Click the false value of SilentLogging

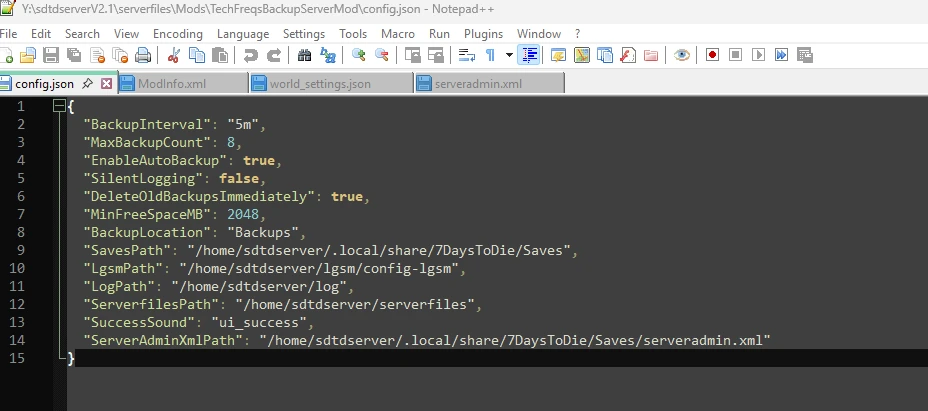pos(239,178)
